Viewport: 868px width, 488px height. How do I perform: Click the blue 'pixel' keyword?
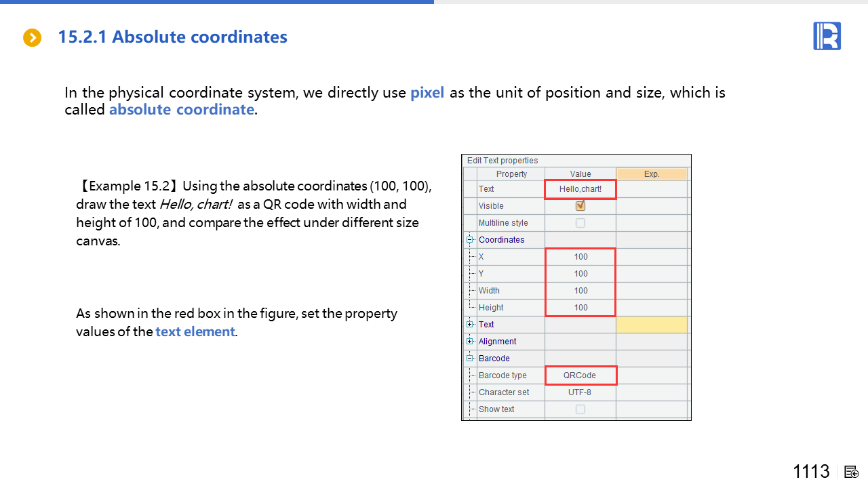427,93
